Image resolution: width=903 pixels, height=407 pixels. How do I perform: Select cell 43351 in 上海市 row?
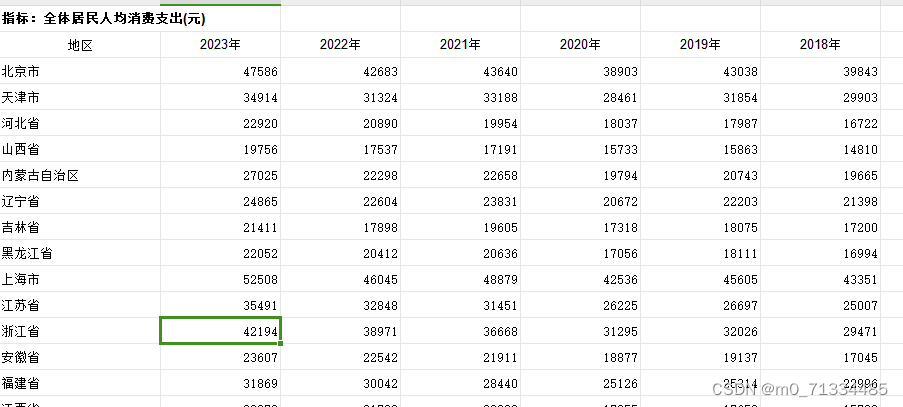click(821, 279)
